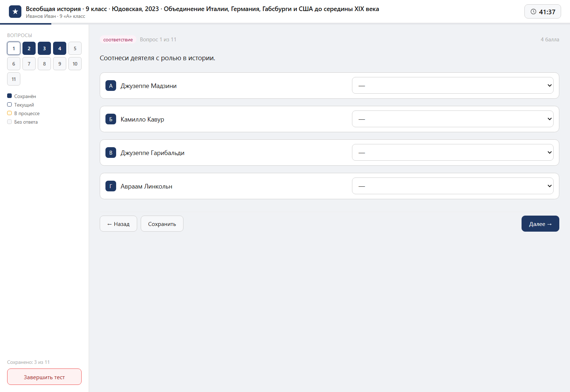The width and height of the screenshot is (570, 392).
Task: Jump to question 10
Action: click(x=75, y=64)
